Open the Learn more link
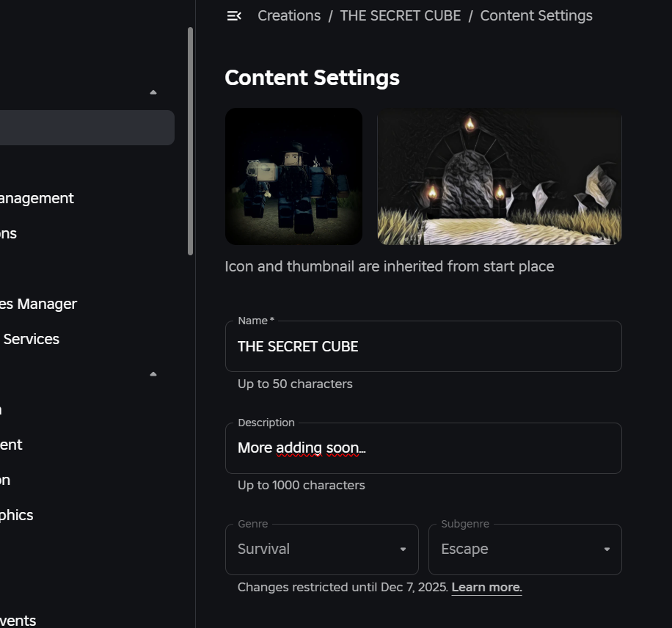Viewport: 672px width, 628px height. [486, 587]
